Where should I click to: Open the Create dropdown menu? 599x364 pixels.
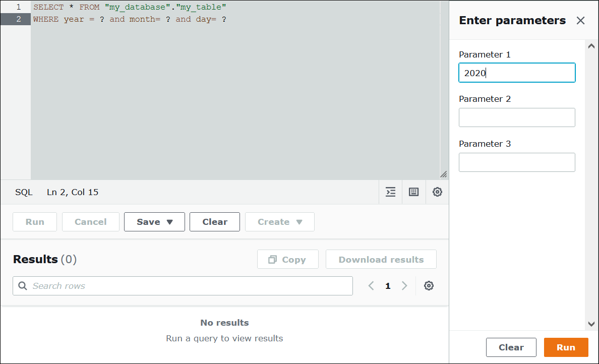pyautogui.click(x=279, y=222)
